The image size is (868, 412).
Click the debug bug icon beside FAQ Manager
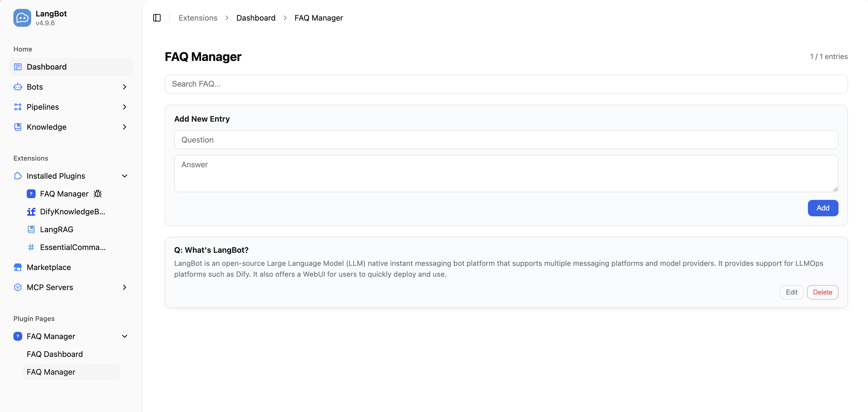click(x=98, y=193)
